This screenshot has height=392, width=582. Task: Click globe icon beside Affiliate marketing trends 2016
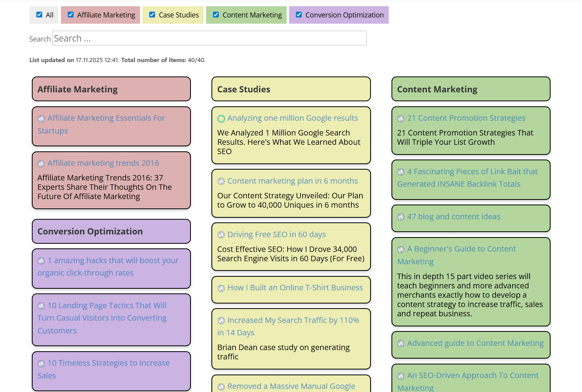[41, 164]
